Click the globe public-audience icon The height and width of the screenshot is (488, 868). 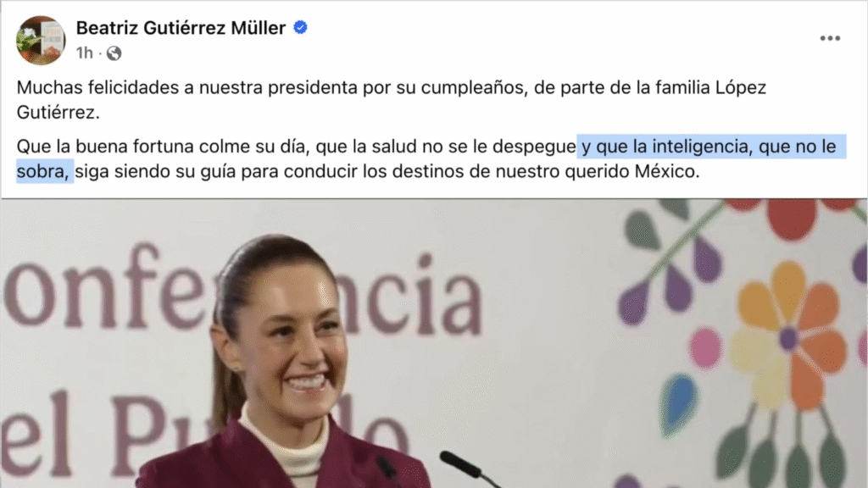(x=114, y=53)
